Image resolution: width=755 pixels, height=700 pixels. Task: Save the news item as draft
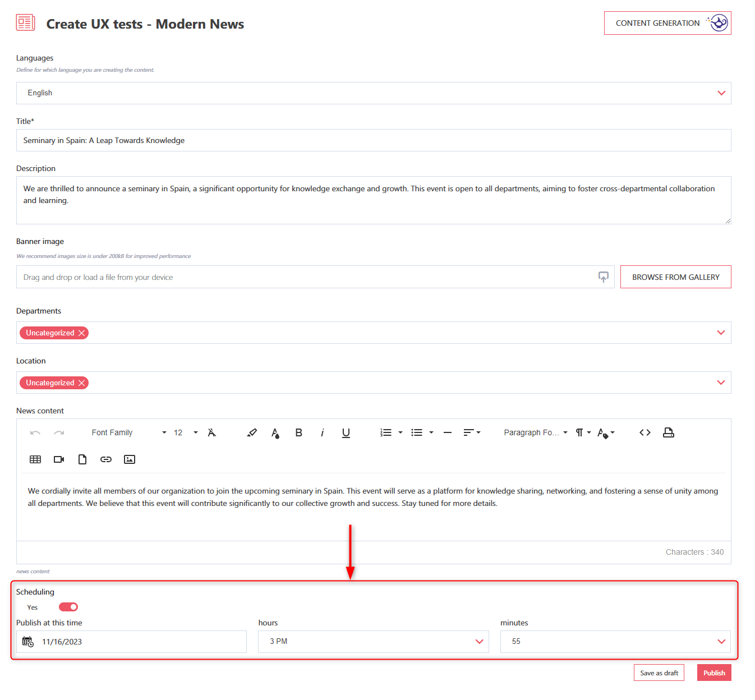click(659, 672)
